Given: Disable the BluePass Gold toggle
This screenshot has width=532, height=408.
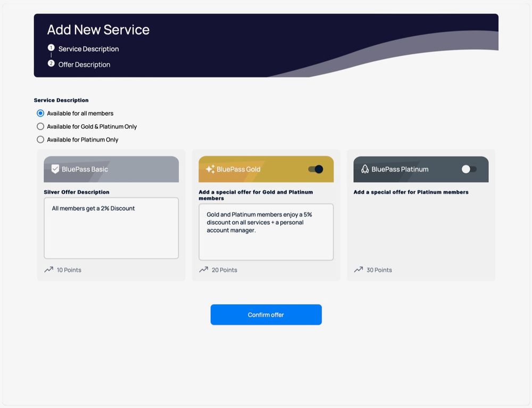Looking at the screenshot, I should click(x=315, y=169).
